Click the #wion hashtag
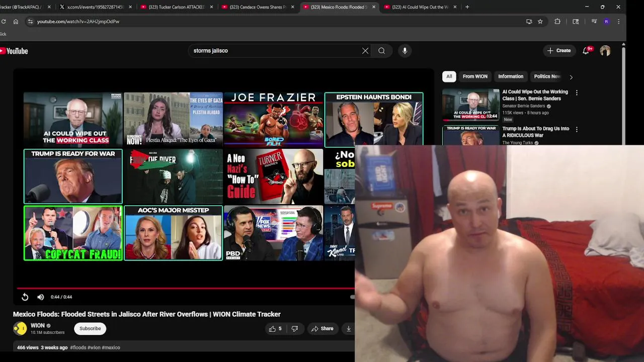644x362 pixels. (94, 347)
